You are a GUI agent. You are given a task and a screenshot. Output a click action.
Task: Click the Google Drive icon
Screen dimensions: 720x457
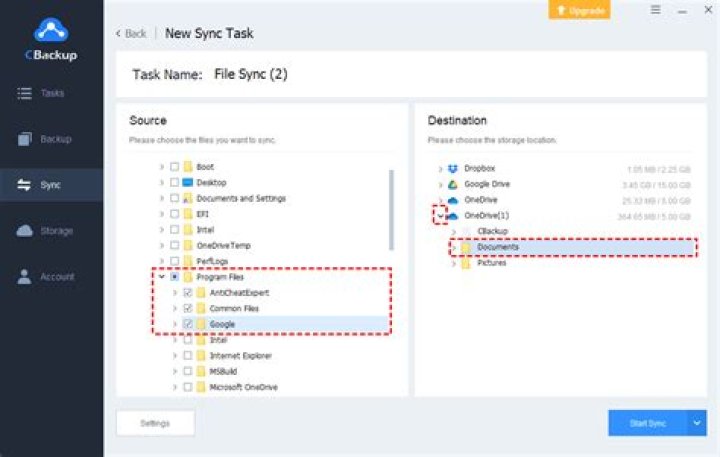tap(452, 184)
